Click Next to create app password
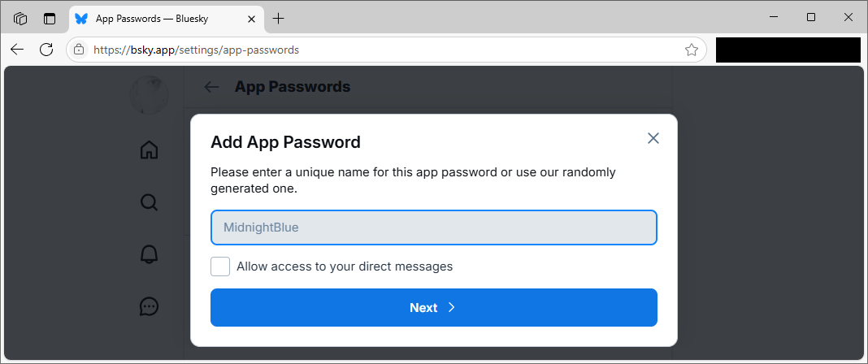The image size is (868, 364). [x=434, y=308]
